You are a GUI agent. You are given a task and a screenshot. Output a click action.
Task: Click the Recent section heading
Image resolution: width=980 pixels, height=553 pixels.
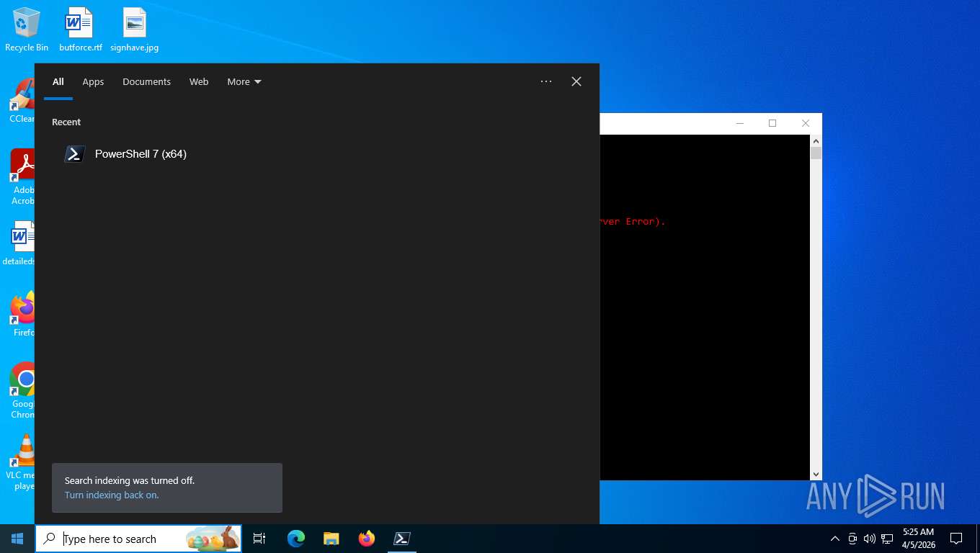(x=66, y=122)
